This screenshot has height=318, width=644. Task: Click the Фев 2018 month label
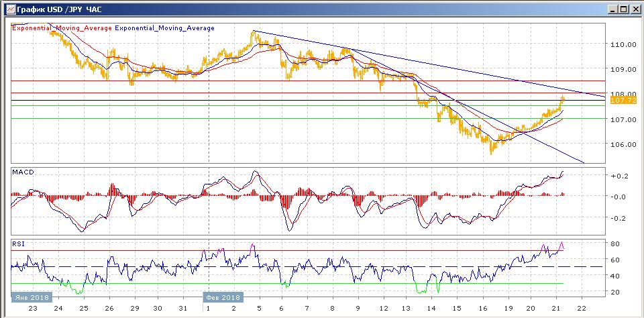[x=223, y=297]
